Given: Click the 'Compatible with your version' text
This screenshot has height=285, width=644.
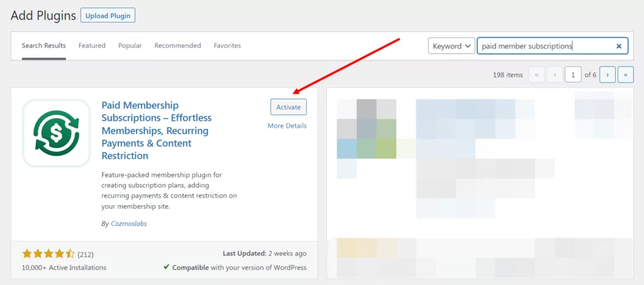Looking at the screenshot, I should click(x=235, y=267).
